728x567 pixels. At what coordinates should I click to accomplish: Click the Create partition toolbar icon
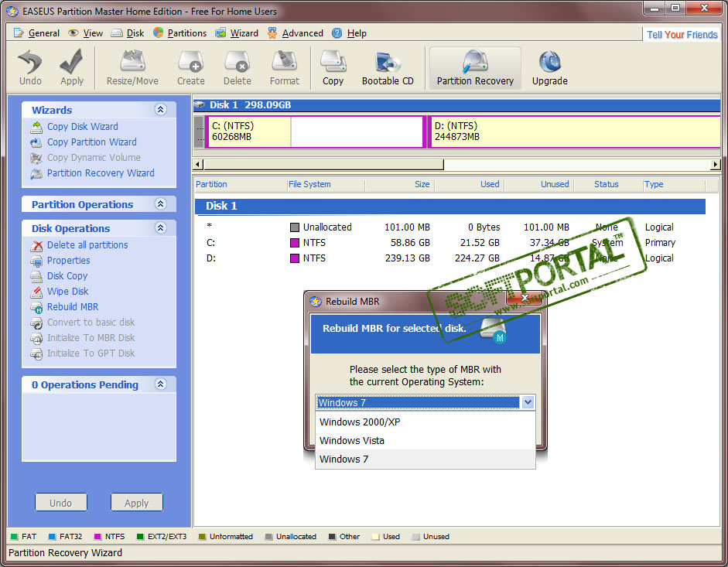click(191, 67)
